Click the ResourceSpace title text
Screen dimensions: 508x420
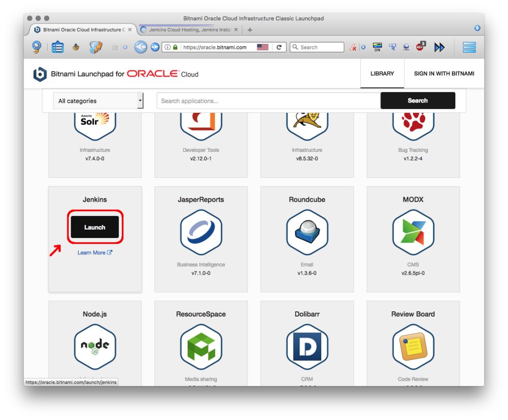click(201, 314)
